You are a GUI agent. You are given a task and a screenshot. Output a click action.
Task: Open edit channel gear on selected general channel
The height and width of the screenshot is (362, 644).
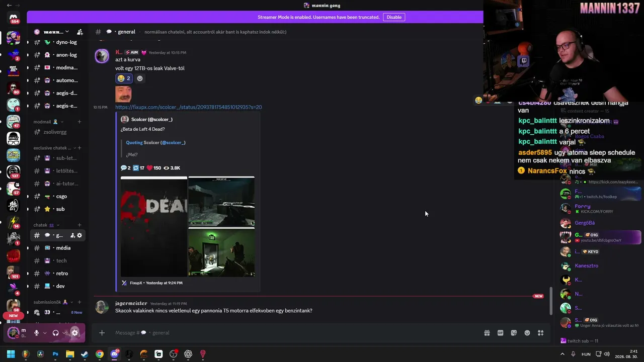click(79, 235)
